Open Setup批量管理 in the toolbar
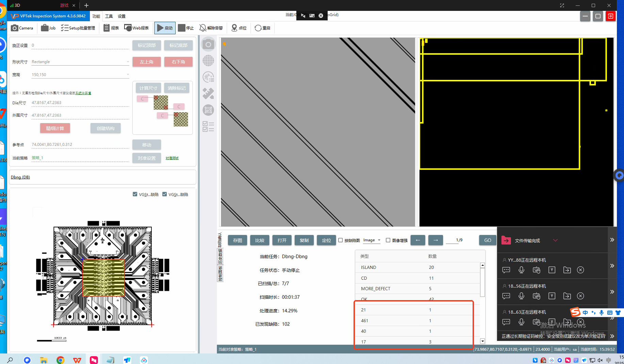This screenshot has height=364, width=624. click(x=78, y=28)
